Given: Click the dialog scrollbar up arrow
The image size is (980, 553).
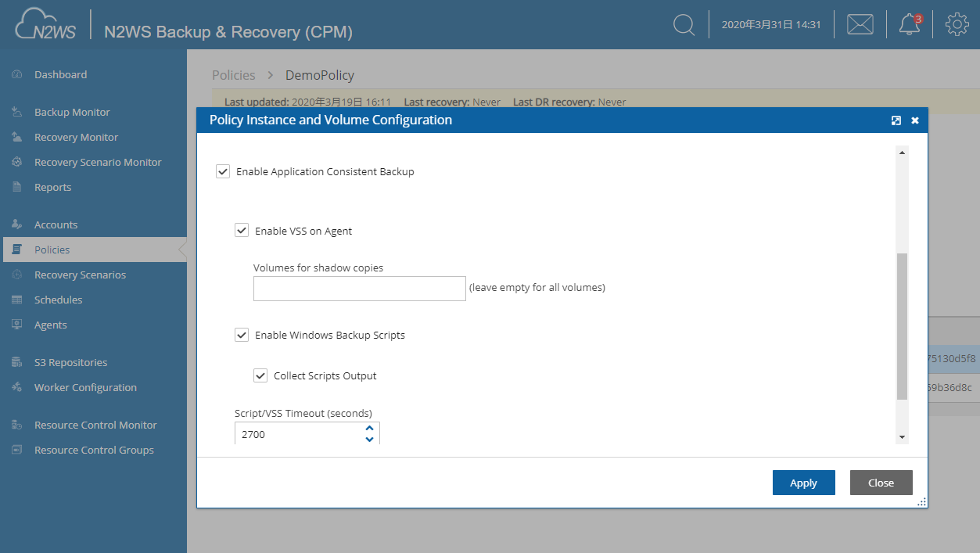Looking at the screenshot, I should pyautogui.click(x=902, y=153).
